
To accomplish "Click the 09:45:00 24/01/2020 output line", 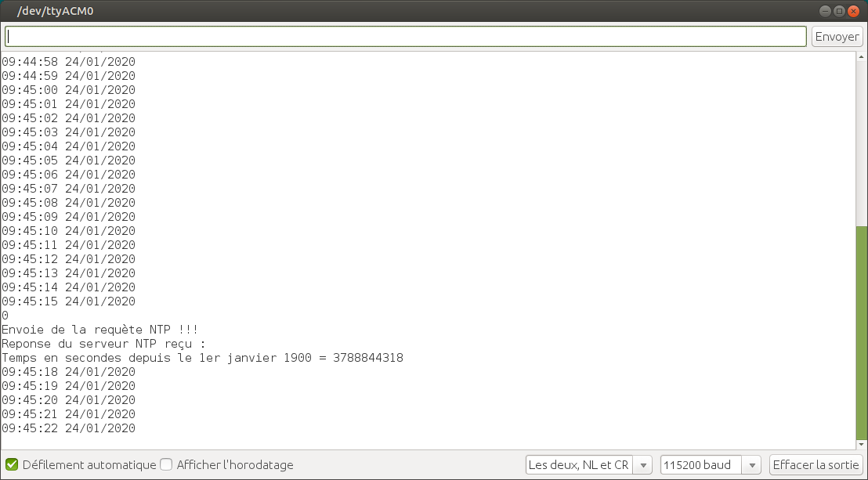I will coord(68,90).
